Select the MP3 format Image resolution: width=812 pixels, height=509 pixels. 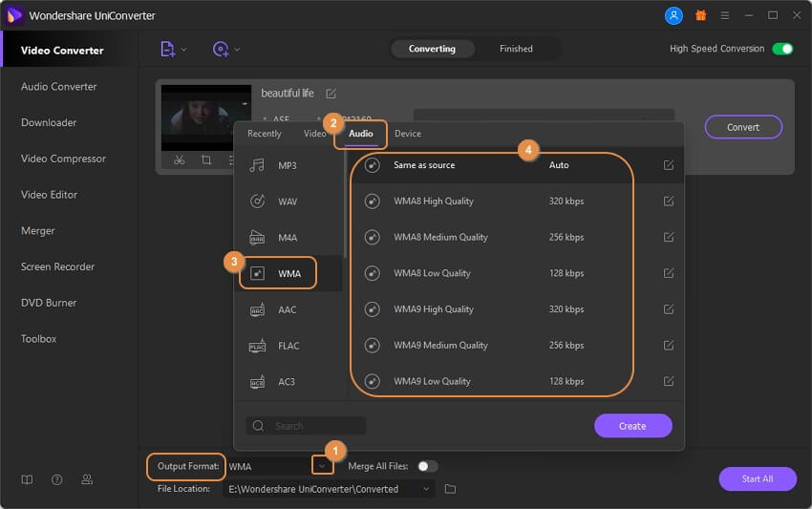pyautogui.click(x=288, y=165)
